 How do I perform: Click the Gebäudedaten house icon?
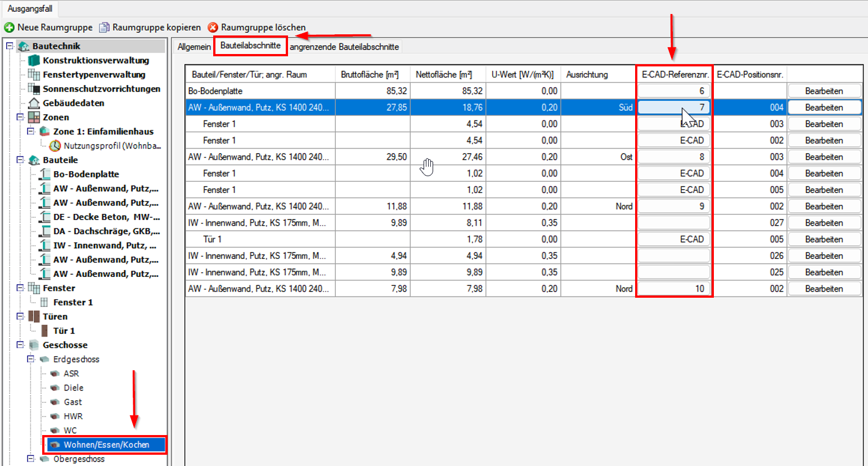click(34, 103)
